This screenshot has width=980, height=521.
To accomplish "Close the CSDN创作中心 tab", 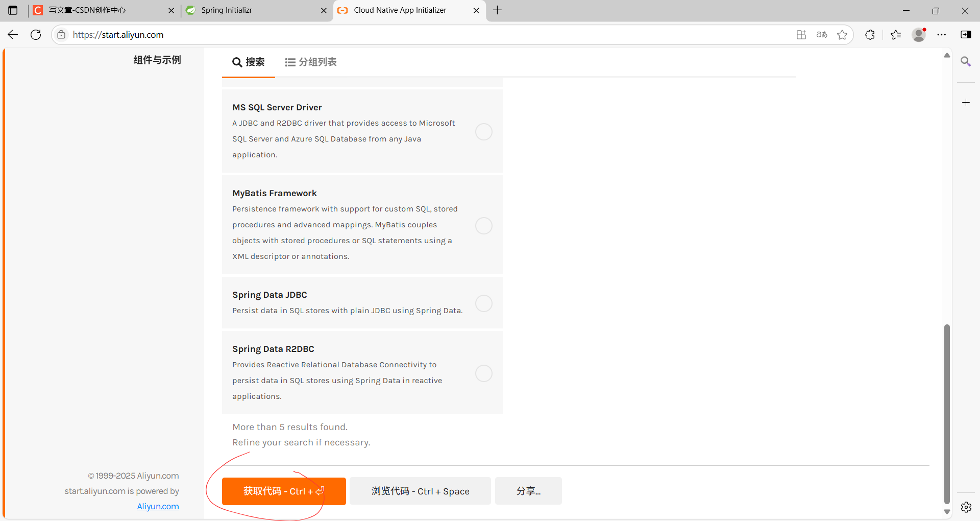I will (x=171, y=10).
